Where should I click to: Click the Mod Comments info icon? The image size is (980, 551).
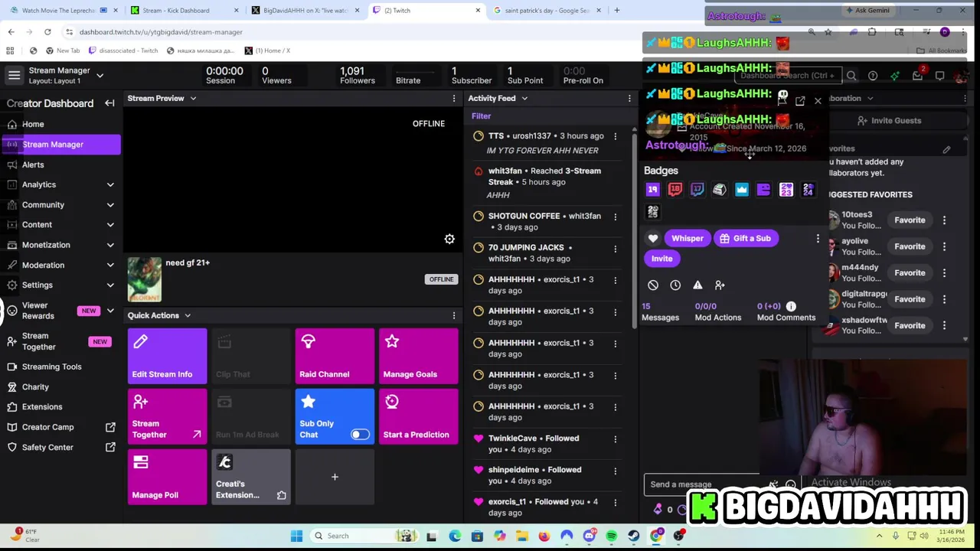click(x=791, y=306)
